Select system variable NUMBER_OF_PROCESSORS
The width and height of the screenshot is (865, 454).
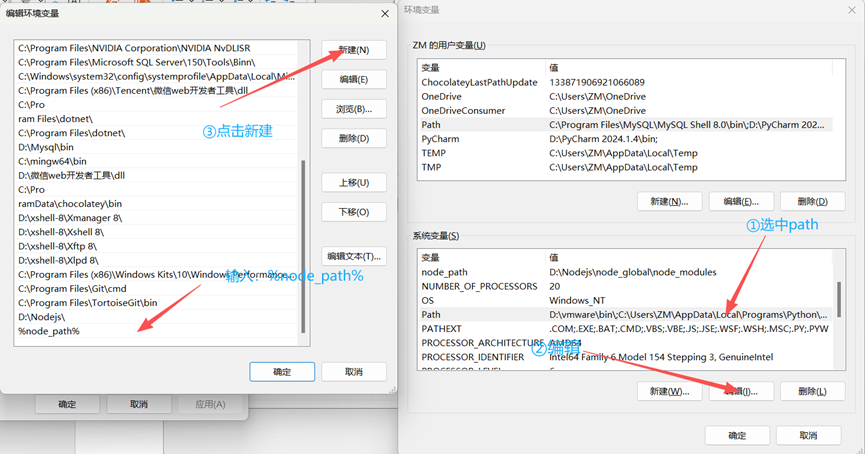point(626,286)
